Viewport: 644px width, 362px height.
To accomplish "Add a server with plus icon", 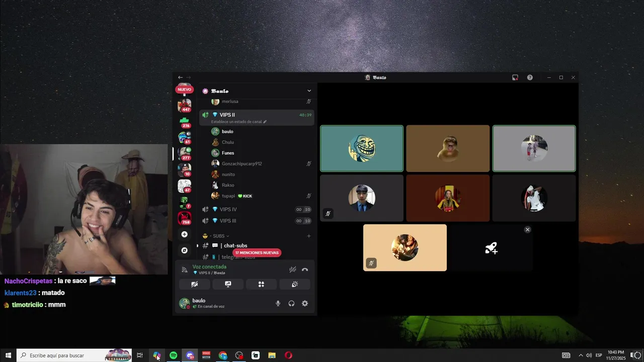I will pyautogui.click(x=185, y=234).
